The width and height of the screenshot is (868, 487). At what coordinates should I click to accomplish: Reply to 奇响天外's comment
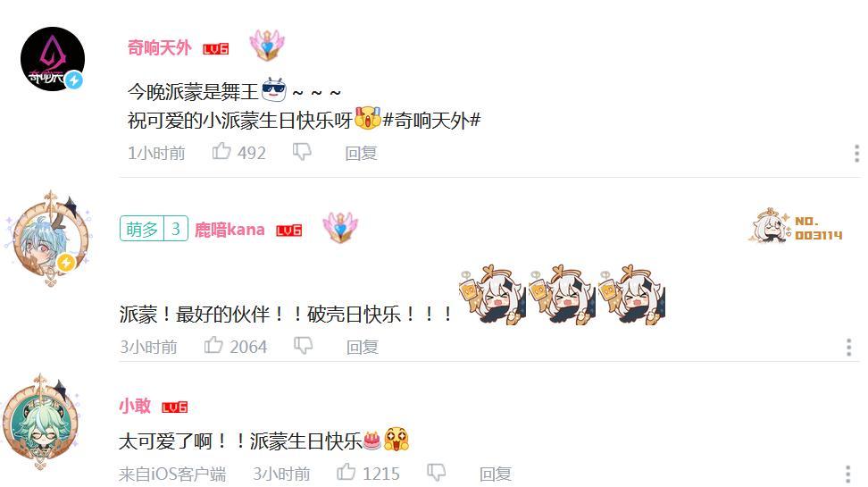pos(361,153)
